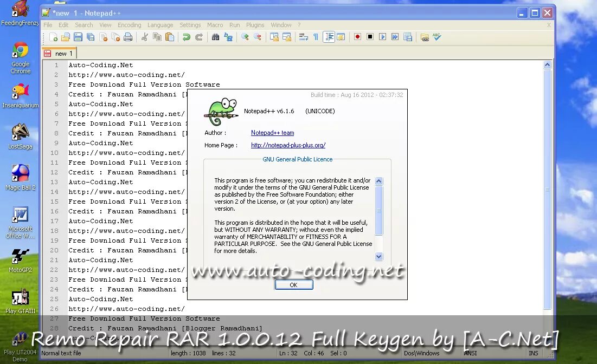Click the Save Recorded Macro icon
Viewport: 597px width, 364px height.
coord(408,37)
